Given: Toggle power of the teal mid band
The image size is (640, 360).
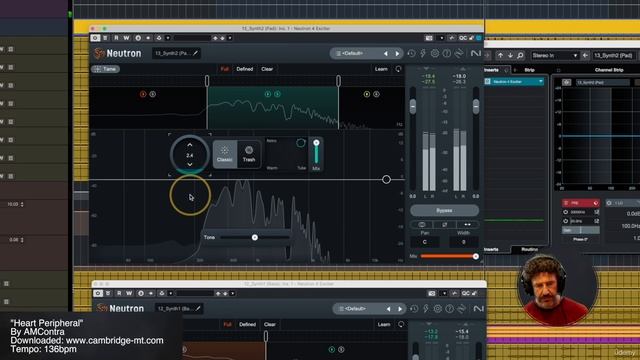Looking at the screenshot, I should point(268,94).
